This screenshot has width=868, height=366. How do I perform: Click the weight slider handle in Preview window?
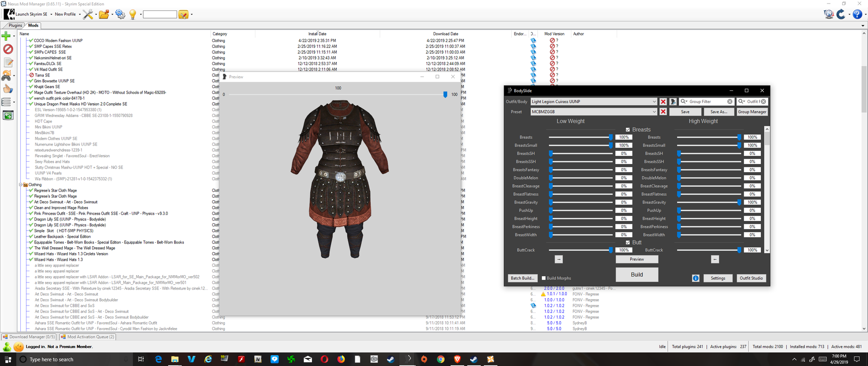445,94
